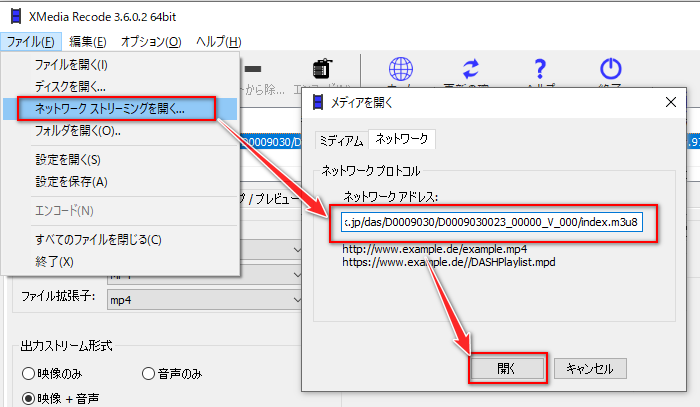Click the キャンセル button
The image size is (700, 407).
(590, 369)
